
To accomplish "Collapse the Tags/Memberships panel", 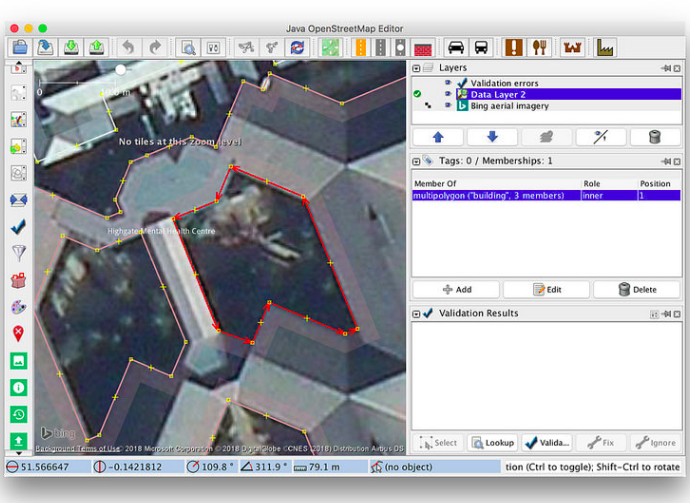I will [x=418, y=160].
